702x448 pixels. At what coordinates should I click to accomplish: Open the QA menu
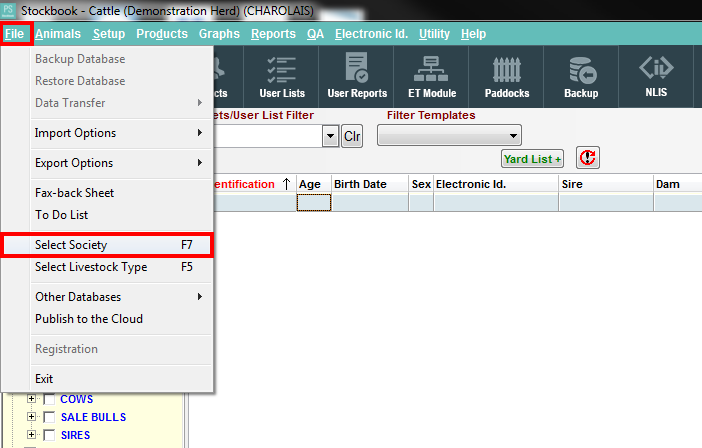pos(315,34)
